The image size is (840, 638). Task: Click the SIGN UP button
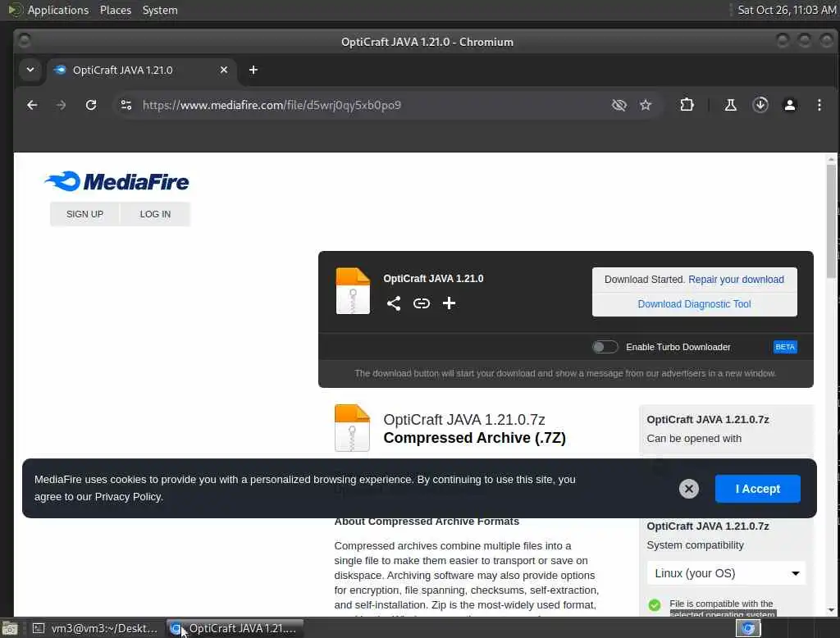pyautogui.click(x=84, y=214)
